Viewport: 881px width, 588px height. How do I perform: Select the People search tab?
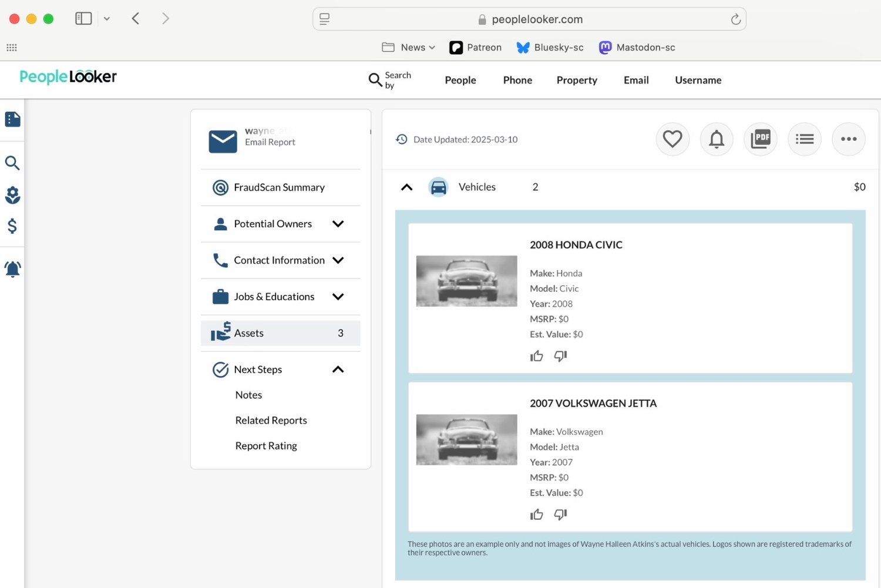(x=460, y=80)
